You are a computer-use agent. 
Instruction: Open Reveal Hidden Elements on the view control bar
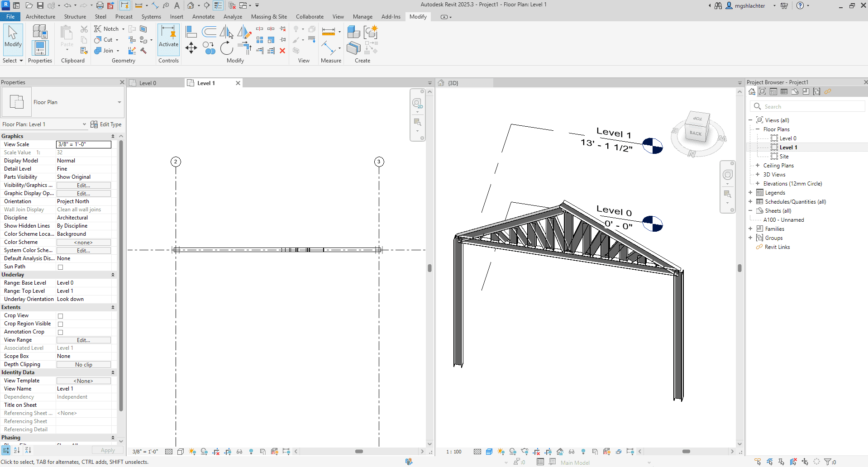click(x=240, y=452)
